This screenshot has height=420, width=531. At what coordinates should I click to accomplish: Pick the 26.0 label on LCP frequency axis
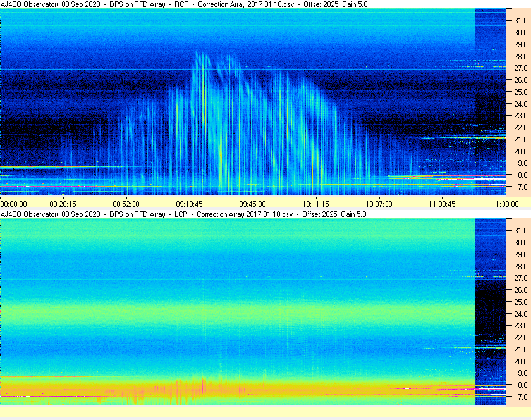tap(521, 290)
